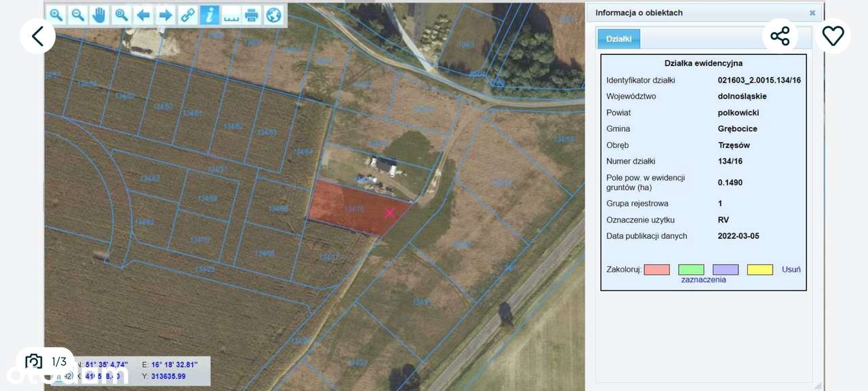Click the parcel number value 134/16
868x391 pixels.
(730, 162)
